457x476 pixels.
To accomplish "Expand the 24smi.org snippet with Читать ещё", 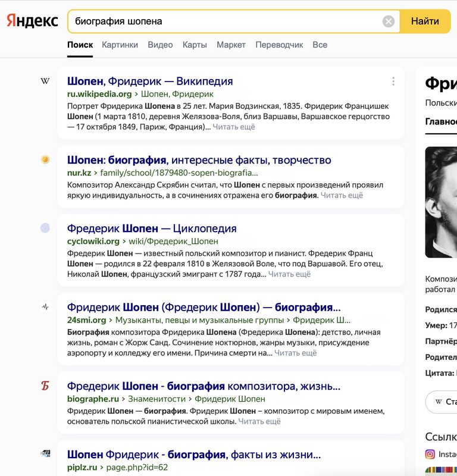I will click(295, 353).
